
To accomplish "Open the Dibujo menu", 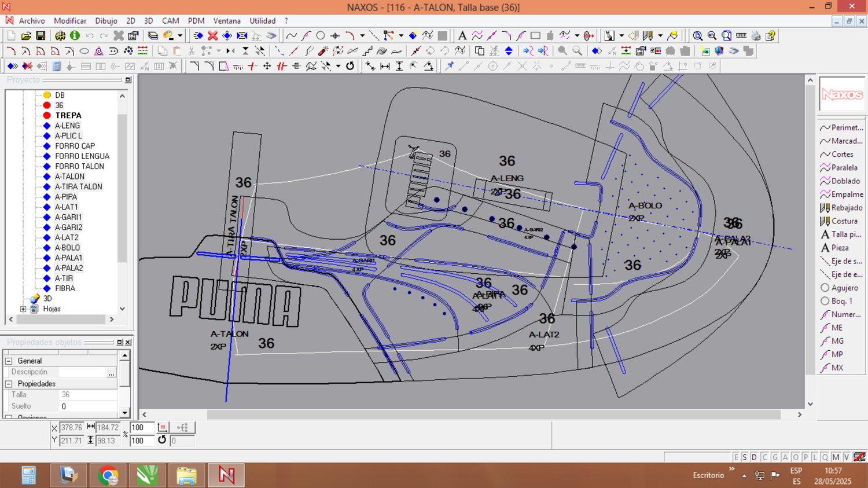I will point(106,21).
